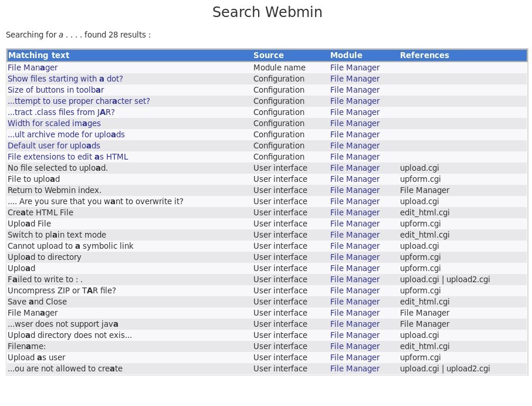532x406 pixels.
Task: Open 'Size of buttons in toolbar' result
Action: click(x=56, y=90)
